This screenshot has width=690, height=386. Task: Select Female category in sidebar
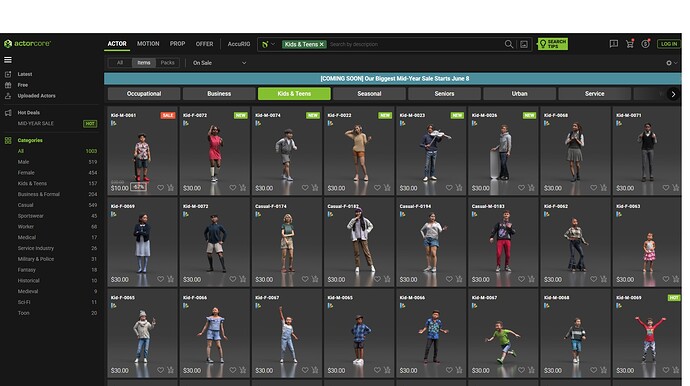click(x=26, y=173)
